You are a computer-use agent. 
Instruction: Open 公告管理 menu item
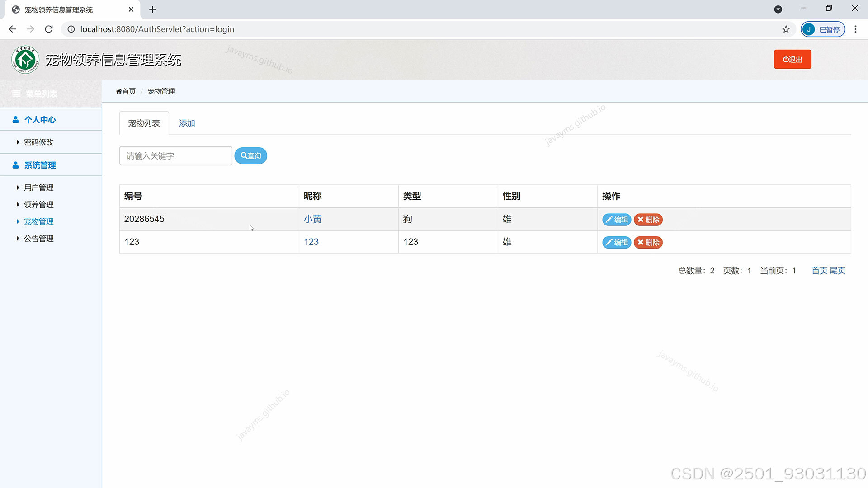tap(39, 239)
